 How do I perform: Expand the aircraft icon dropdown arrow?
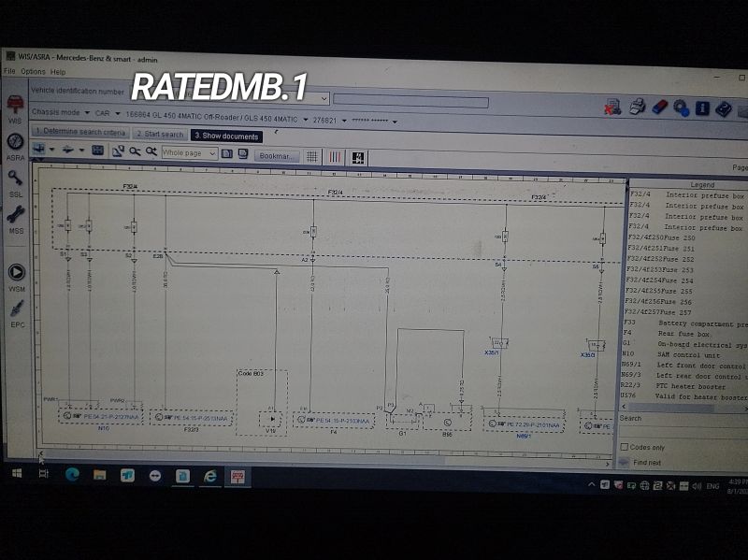point(81,151)
